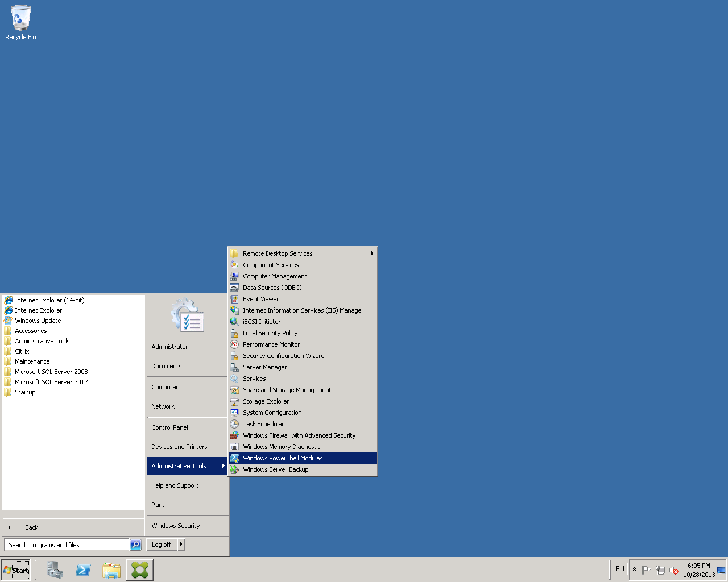Click the Windows Server Backup icon
The image size is (728, 582).
234,469
